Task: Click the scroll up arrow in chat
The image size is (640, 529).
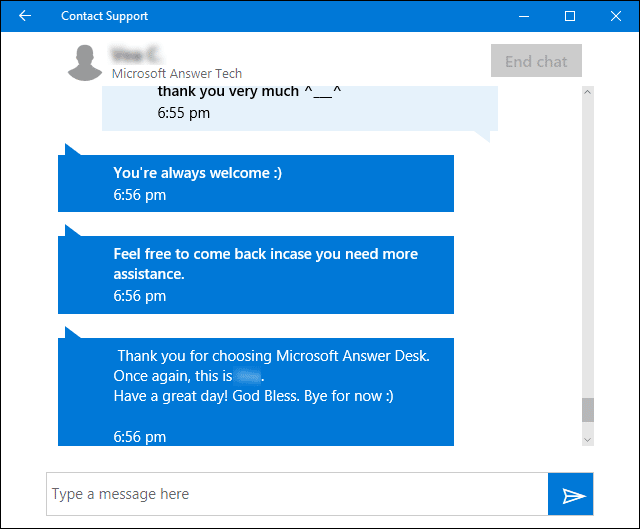Action: pos(587,93)
